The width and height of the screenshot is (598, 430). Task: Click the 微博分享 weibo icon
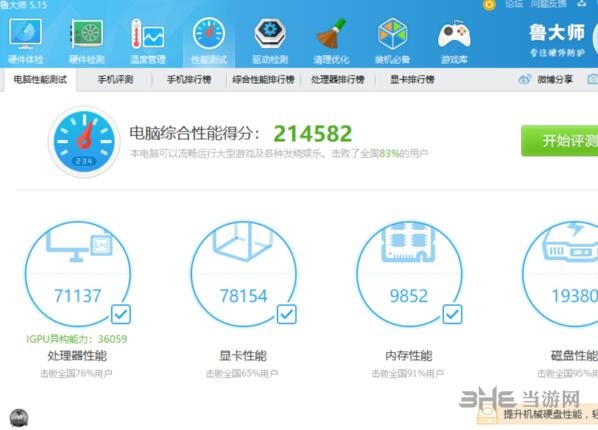(x=525, y=79)
